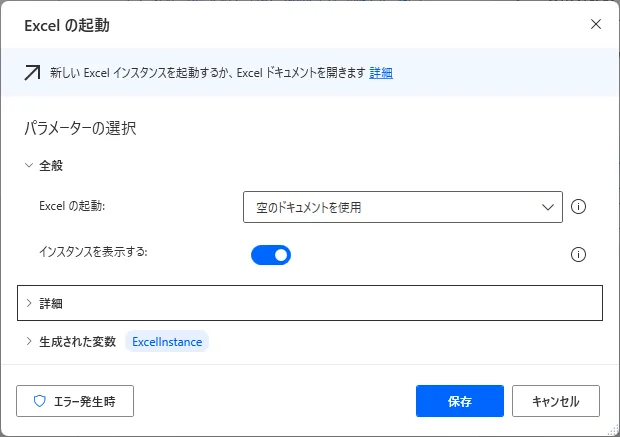The width and height of the screenshot is (620, 437).
Task: Close the Excel の起動 dialog with X
Action: tap(596, 24)
